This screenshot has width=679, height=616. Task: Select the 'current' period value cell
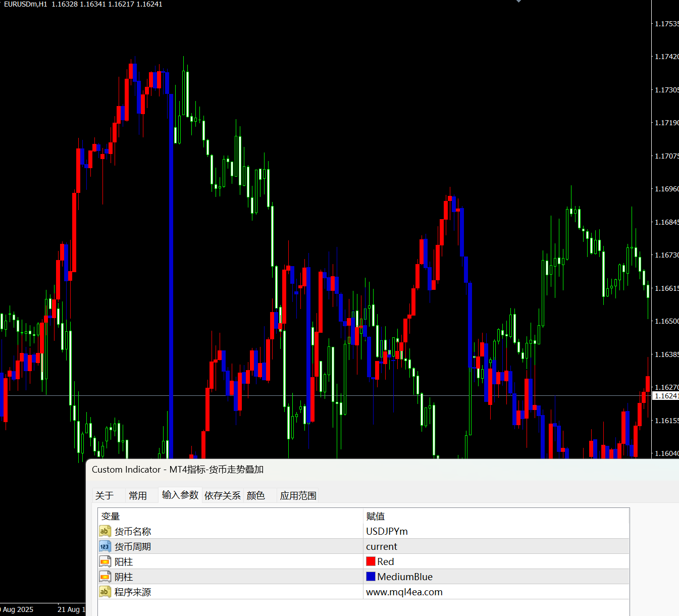(x=495, y=546)
